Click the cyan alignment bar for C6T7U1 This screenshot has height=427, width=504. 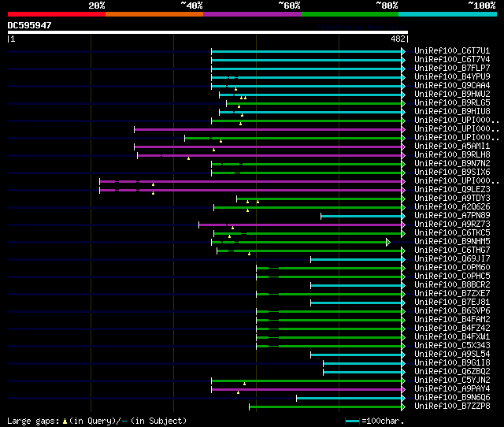(x=306, y=51)
